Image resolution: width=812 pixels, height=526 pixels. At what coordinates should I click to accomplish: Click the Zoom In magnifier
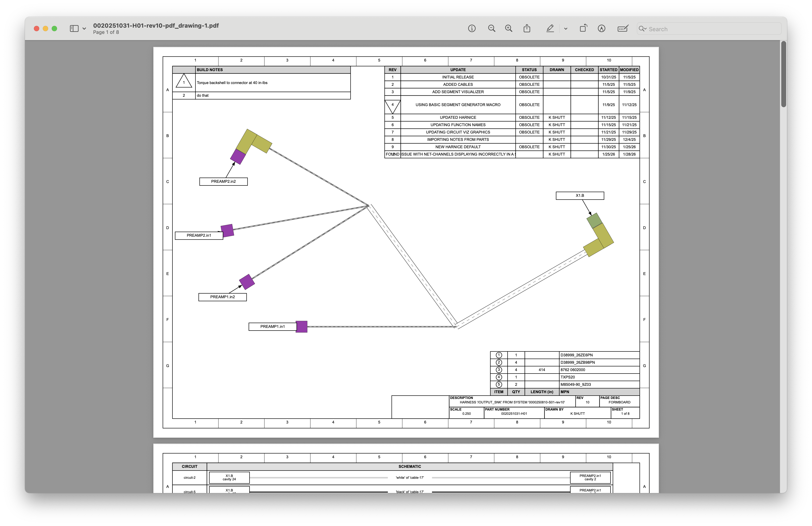coord(508,29)
